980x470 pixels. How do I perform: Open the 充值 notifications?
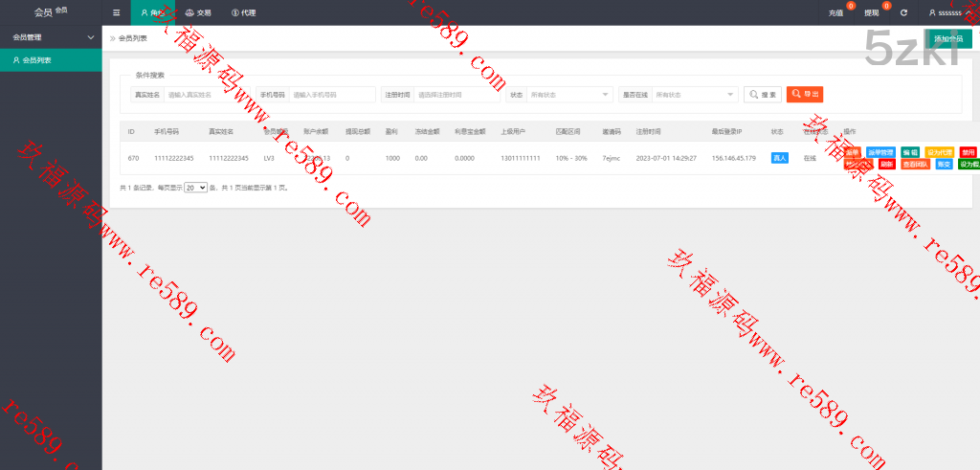835,12
